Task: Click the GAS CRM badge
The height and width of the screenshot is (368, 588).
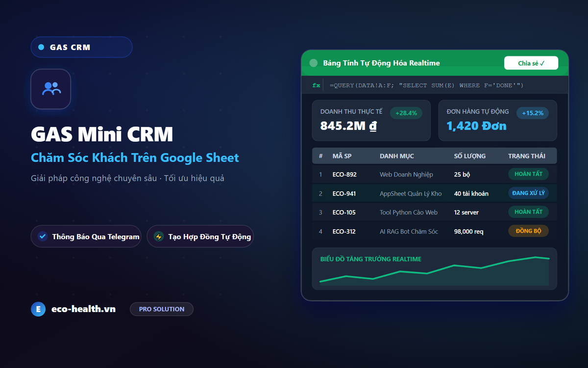Action: coord(81,47)
